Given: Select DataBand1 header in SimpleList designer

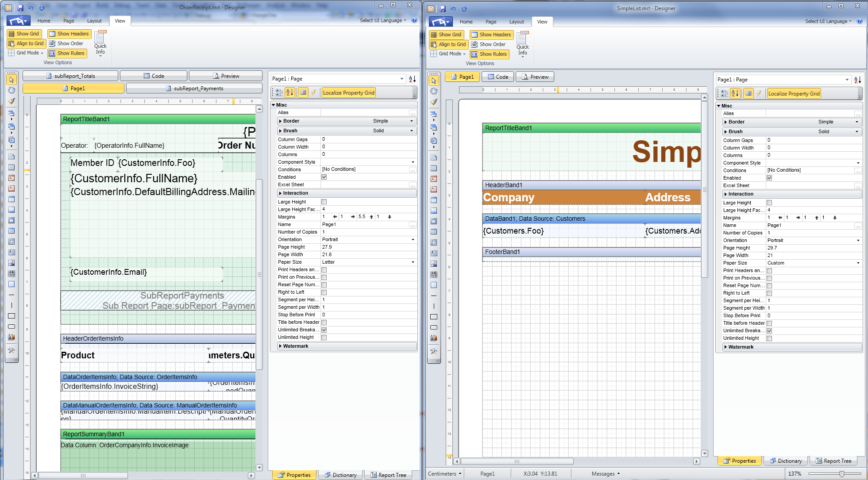Looking at the screenshot, I should 591,219.
